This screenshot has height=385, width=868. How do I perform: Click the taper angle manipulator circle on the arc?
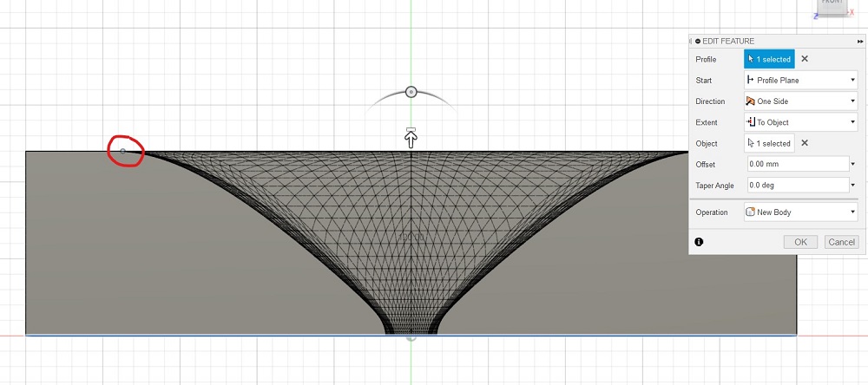pyautogui.click(x=411, y=92)
